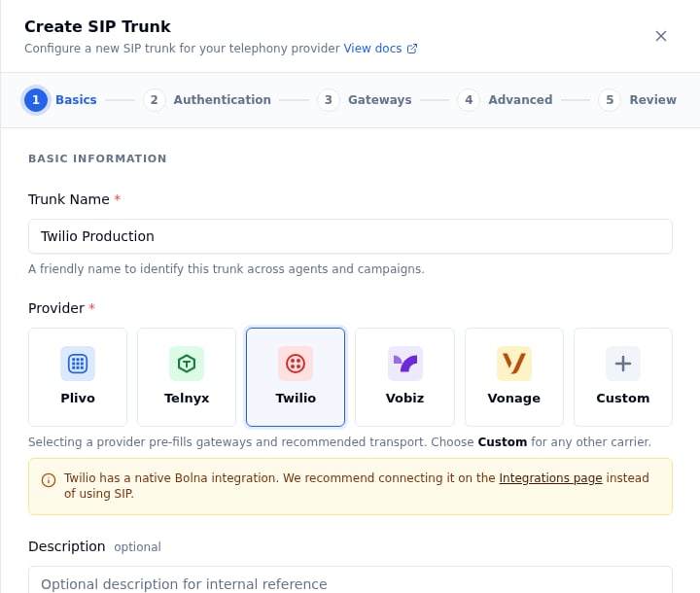Select the Plivo provider card
The height and width of the screenshot is (593, 700).
(x=78, y=377)
